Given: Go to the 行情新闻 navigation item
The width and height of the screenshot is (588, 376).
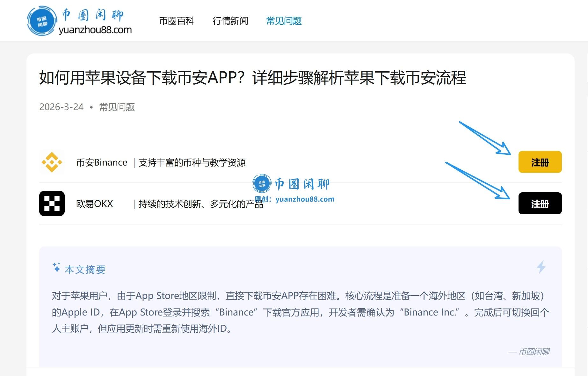Looking at the screenshot, I should point(230,21).
